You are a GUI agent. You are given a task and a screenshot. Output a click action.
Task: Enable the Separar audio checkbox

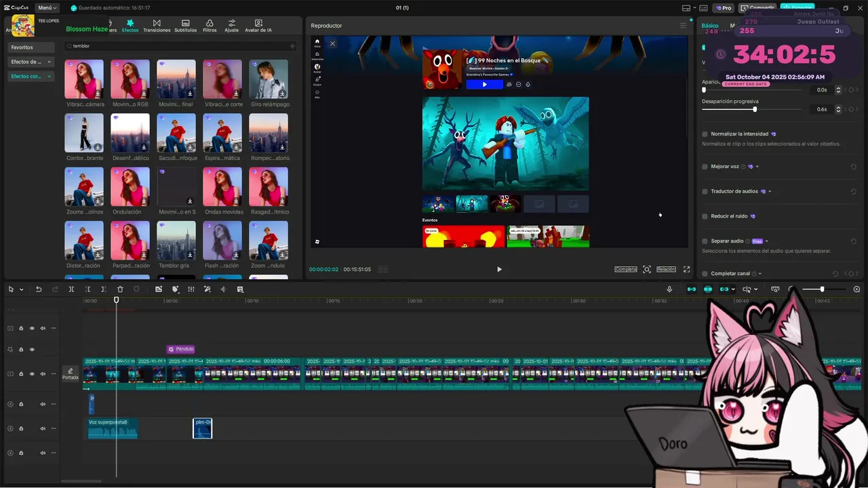705,241
